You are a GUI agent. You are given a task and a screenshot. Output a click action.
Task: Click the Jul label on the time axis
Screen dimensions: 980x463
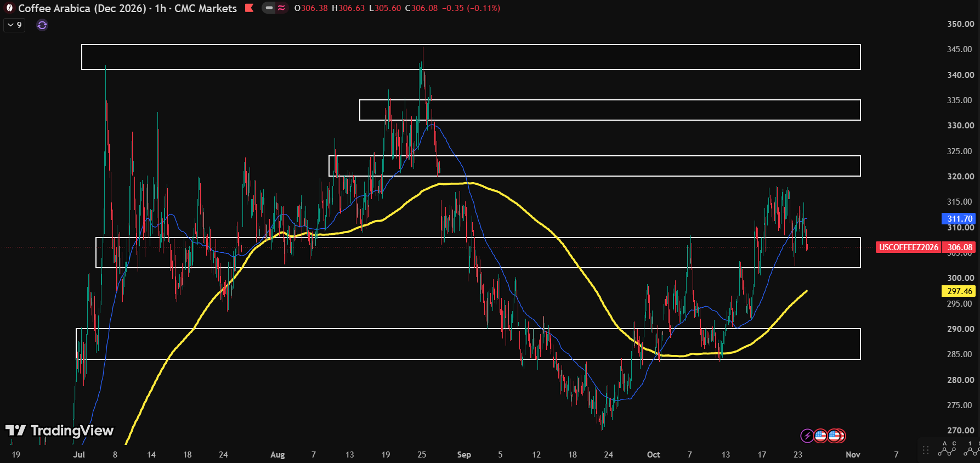pyautogui.click(x=79, y=454)
